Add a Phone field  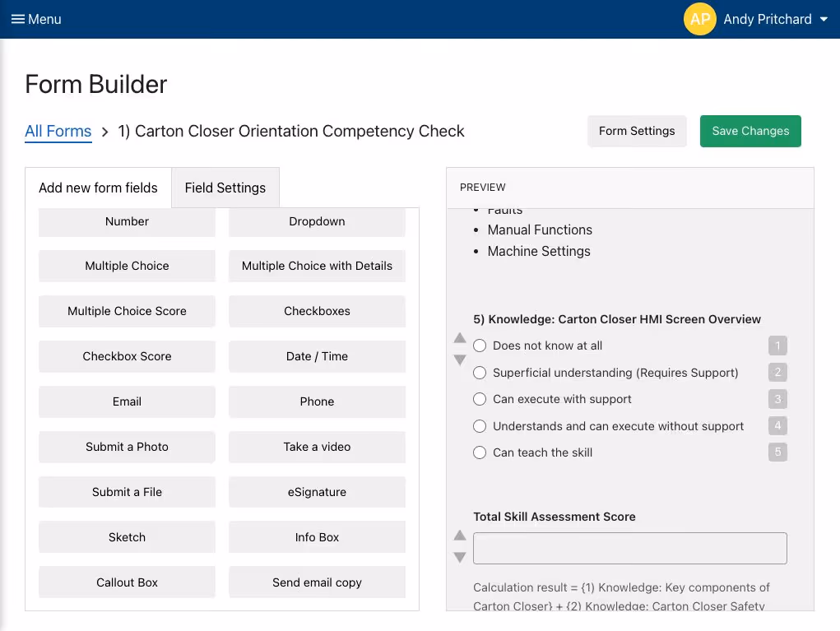pos(317,401)
